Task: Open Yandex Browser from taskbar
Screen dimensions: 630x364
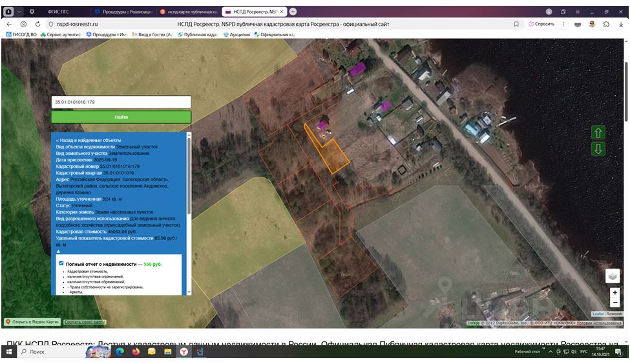Action: (x=184, y=352)
